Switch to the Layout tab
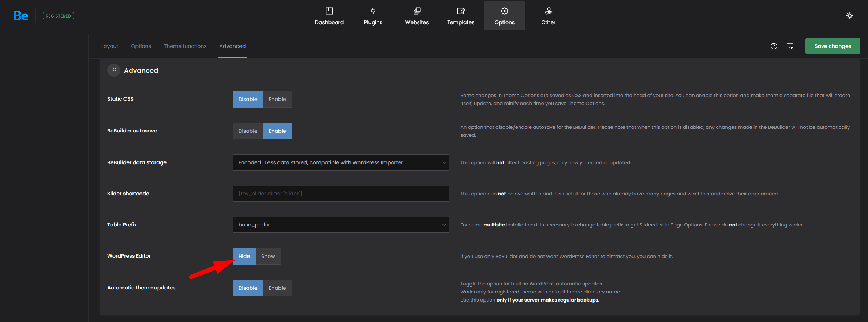The width and height of the screenshot is (868, 322). (110, 46)
